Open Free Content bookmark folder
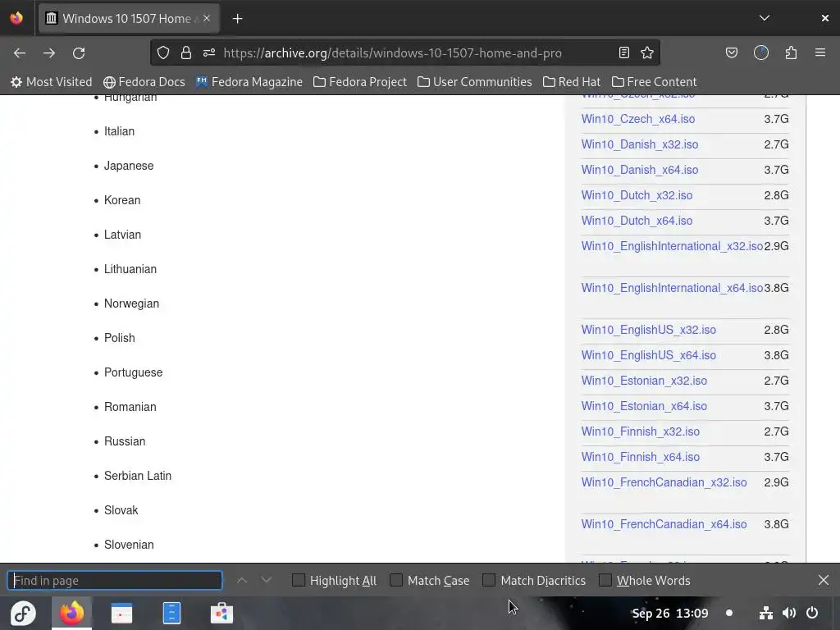 [x=654, y=82]
